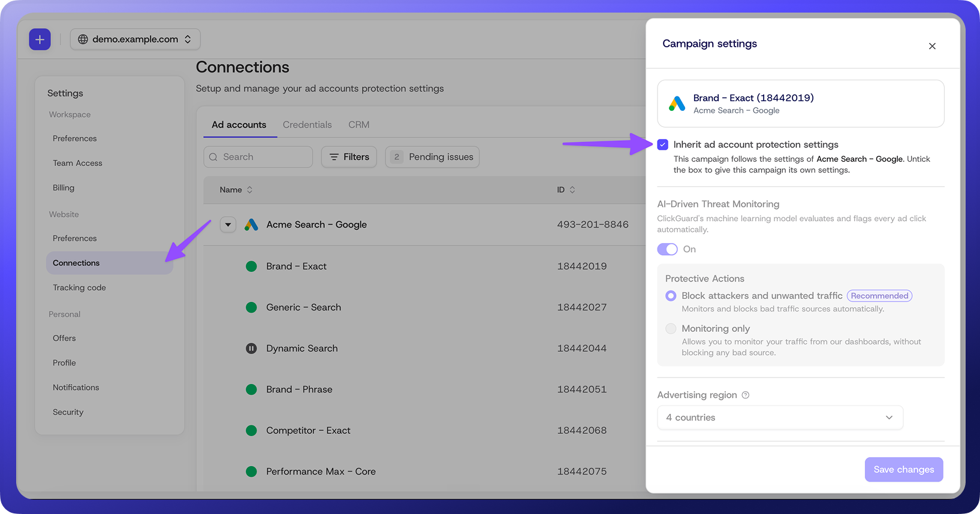Viewport: 980px width, 514px height.
Task: Click into the Search accounts field
Action: point(258,157)
